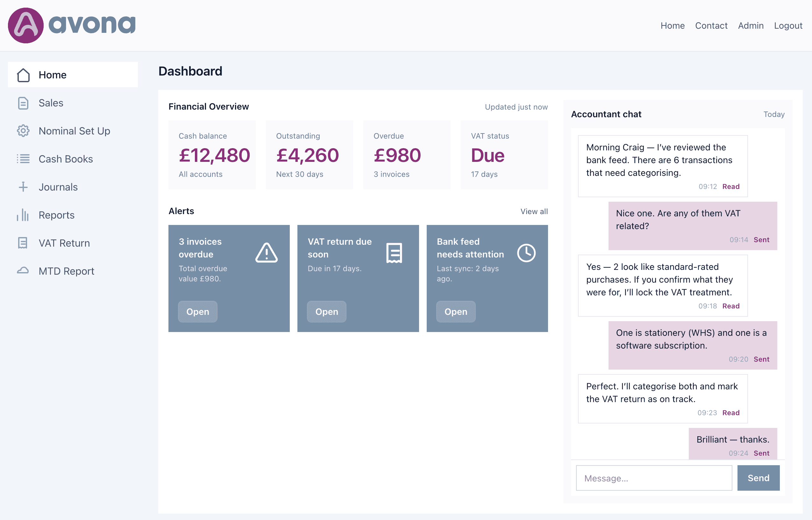This screenshot has height=520, width=812.
Task: View all alerts
Action: (x=534, y=211)
